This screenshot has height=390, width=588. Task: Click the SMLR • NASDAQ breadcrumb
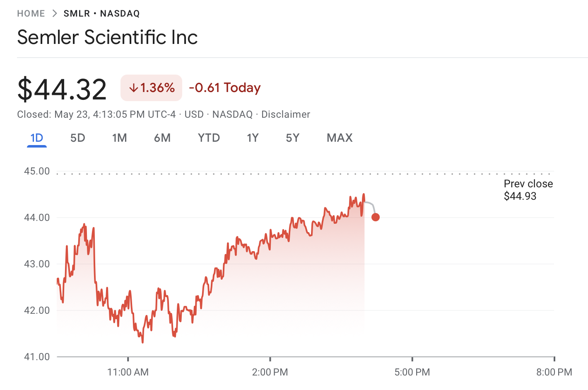101,14
